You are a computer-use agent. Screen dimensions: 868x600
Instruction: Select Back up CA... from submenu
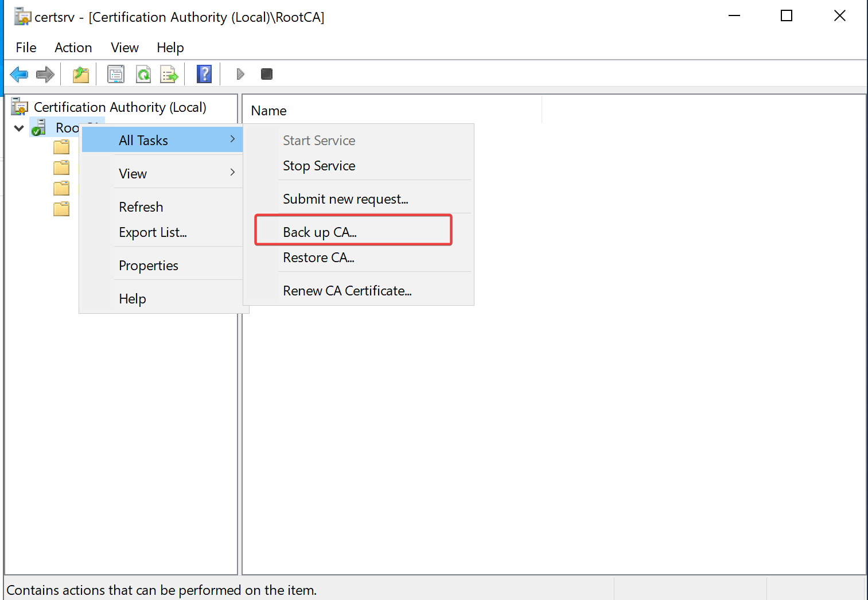pos(320,232)
